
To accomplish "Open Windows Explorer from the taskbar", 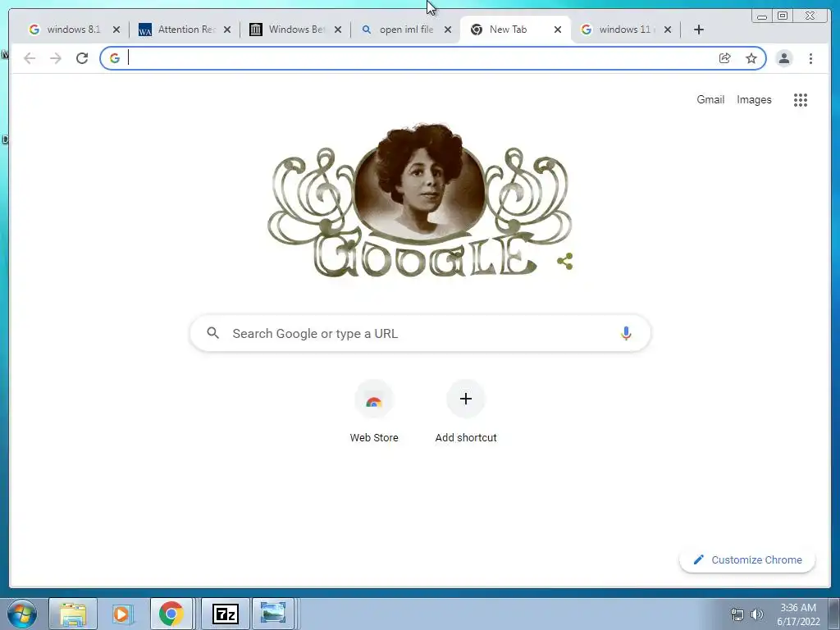I will coord(73,614).
